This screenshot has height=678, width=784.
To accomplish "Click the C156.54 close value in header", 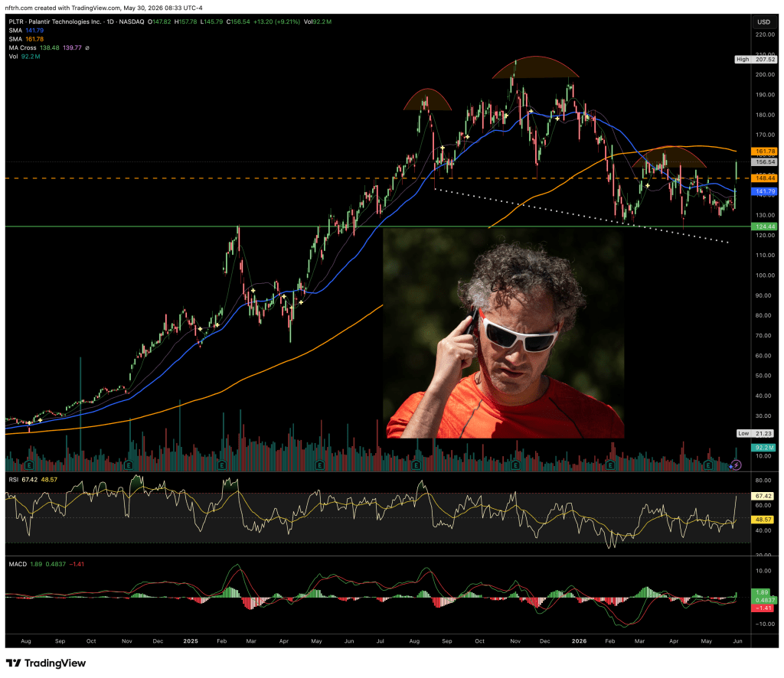I will pos(238,22).
